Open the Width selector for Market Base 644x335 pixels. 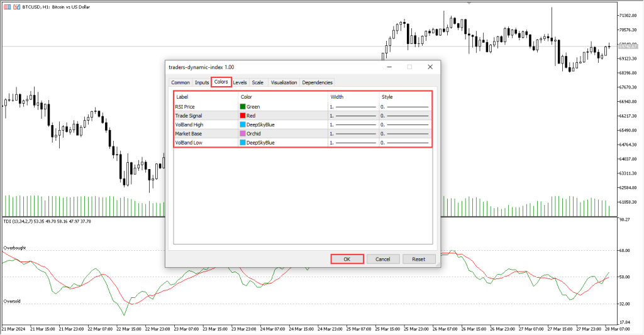353,134
